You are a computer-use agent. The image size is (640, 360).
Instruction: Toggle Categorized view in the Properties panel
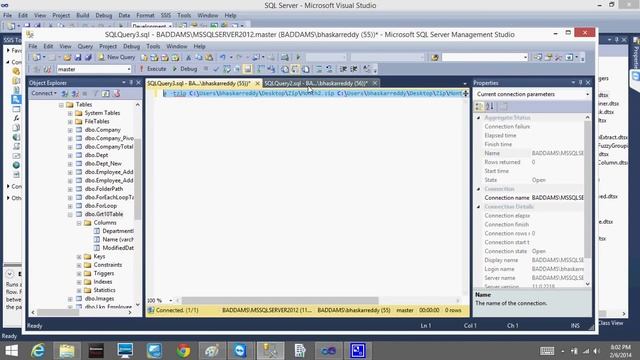tap(479, 107)
